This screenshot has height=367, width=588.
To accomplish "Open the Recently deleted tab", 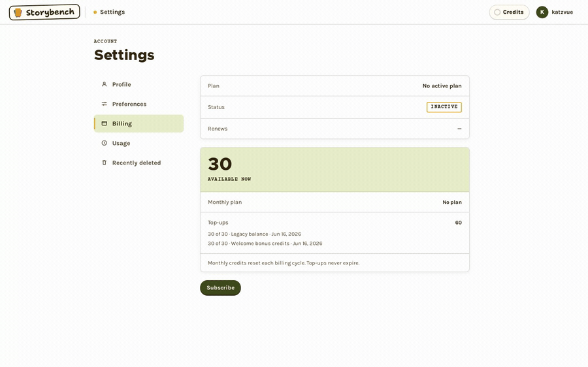I will click(x=139, y=163).
